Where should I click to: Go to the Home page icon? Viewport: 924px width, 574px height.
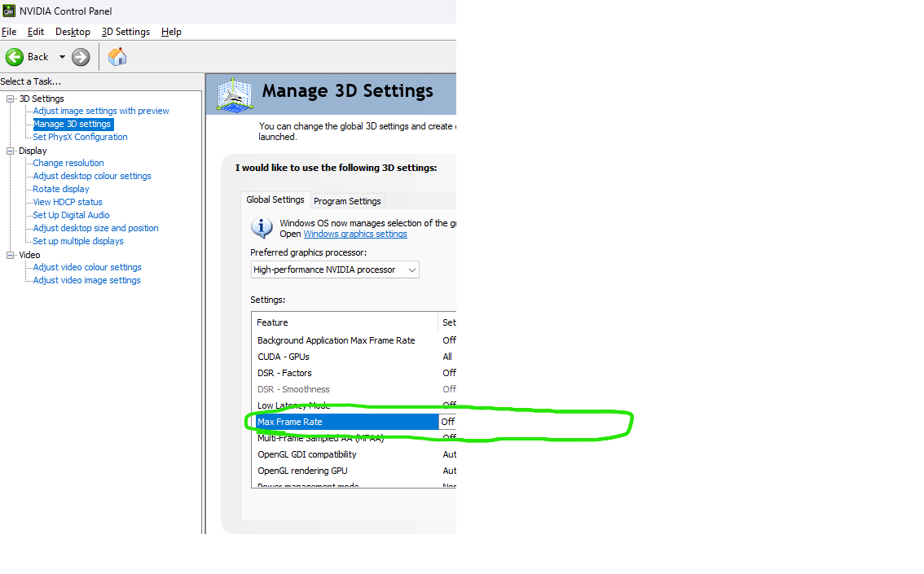click(117, 56)
